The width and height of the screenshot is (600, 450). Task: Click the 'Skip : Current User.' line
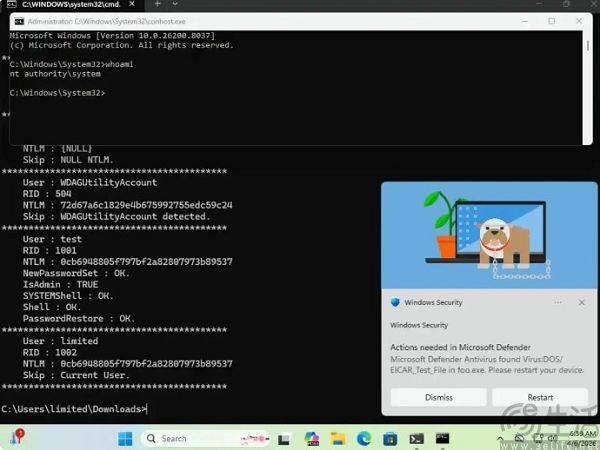[76, 375]
